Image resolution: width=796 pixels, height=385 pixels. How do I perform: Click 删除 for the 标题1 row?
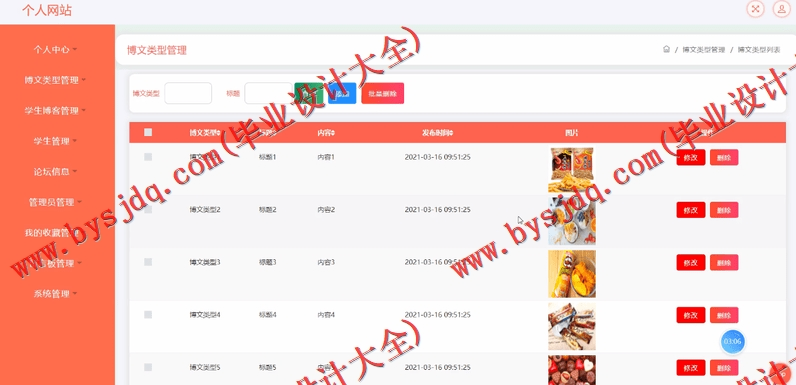pos(724,157)
